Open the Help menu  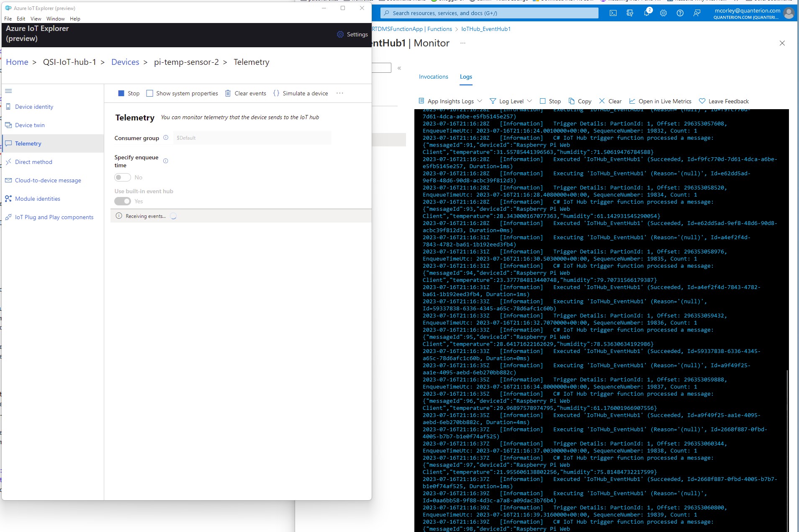75,19
